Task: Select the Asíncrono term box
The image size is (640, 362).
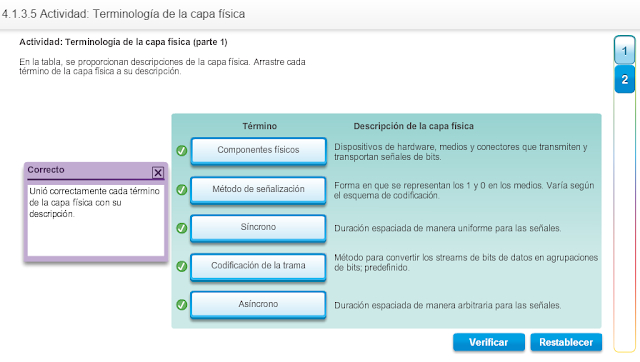Action: click(x=258, y=304)
